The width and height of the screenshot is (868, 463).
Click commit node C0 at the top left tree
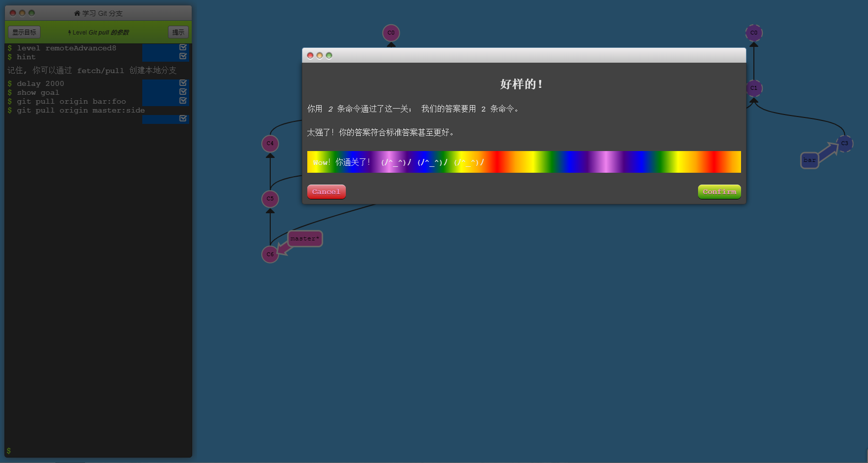tap(391, 33)
